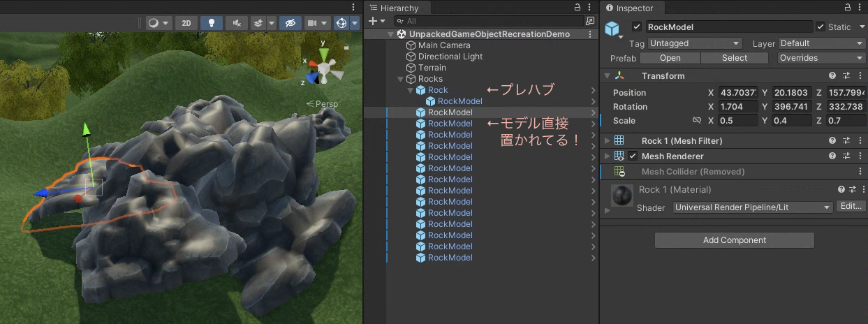The height and width of the screenshot is (324, 868).
Task: Toggle the Mesh Renderer enabled checkbox
Action: coord(633,156)
